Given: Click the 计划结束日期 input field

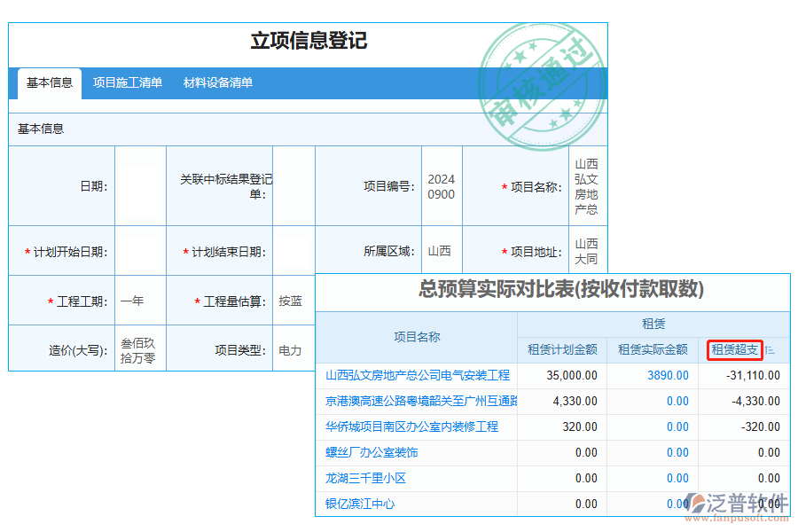Looking at the screenshot, I should tap(293, 251).
